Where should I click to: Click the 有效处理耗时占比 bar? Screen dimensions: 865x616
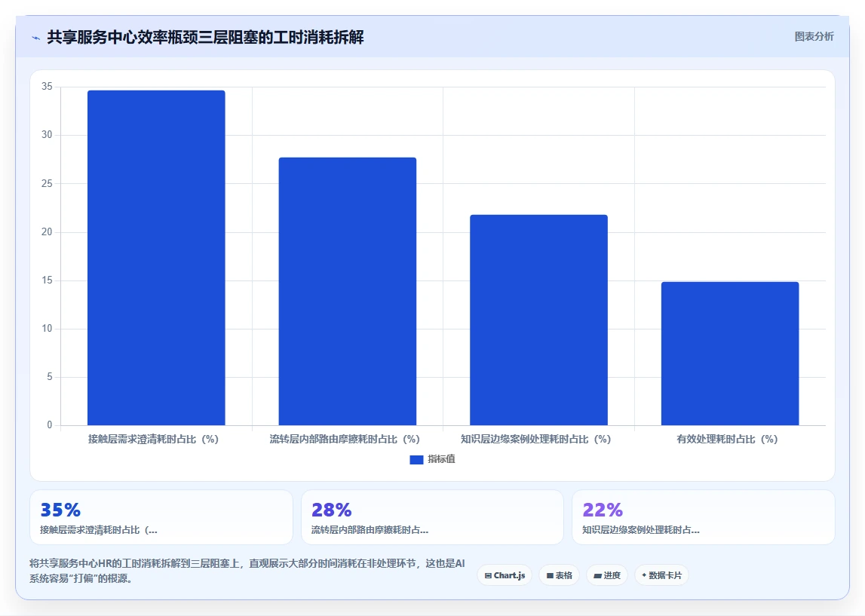click(x=730, y=354)
